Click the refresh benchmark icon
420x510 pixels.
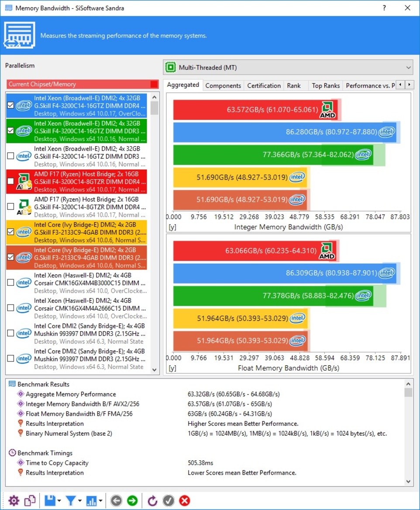click(x=152, y=500)
